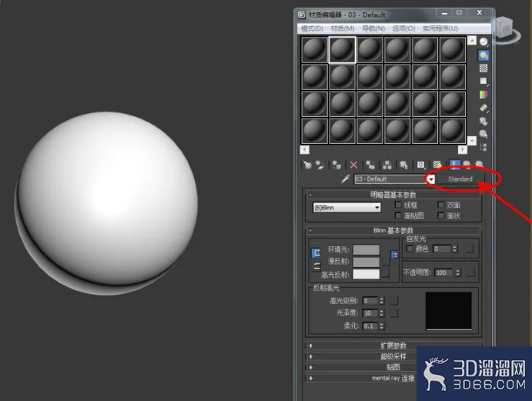532x401 pixels.
Task: Click the 光泽度 spinner arrows
Action: point(382,312)
